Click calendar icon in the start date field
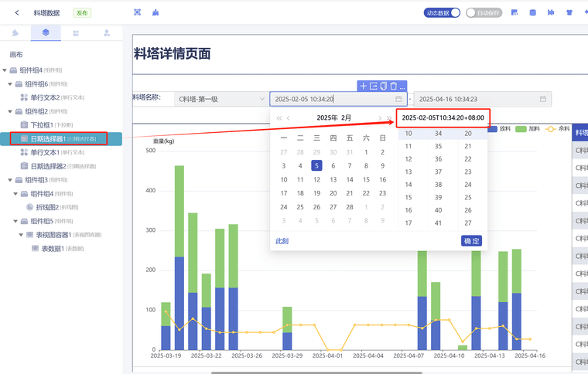588x374 pixels. pyautogui.click(x=398, y=99)
